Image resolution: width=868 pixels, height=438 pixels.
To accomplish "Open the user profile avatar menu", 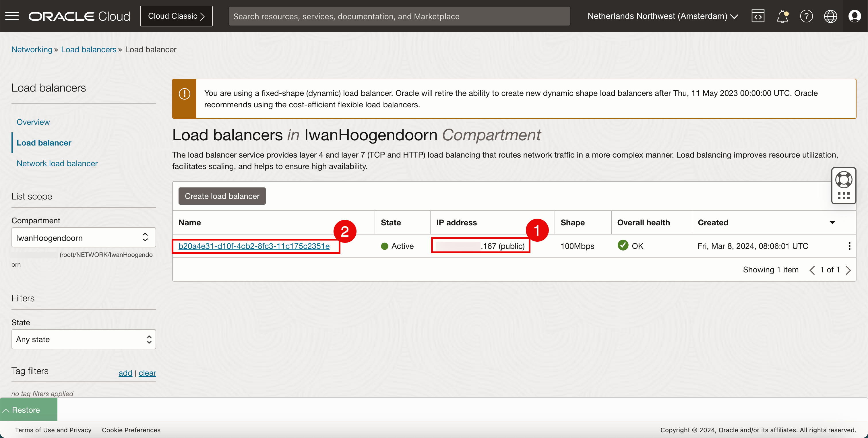I will coord(855,16).
